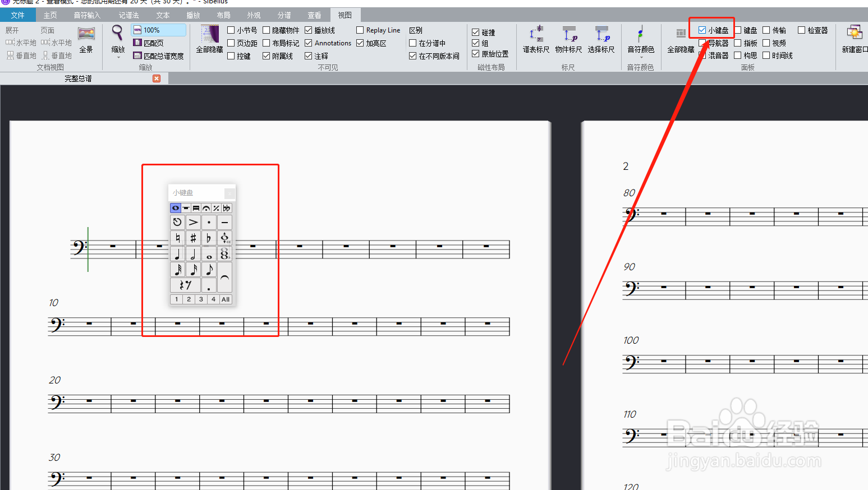Choose the whole note on keypad
Image resolution: width=868 pixels, height=490 pixels.
(x=209, y=253)
